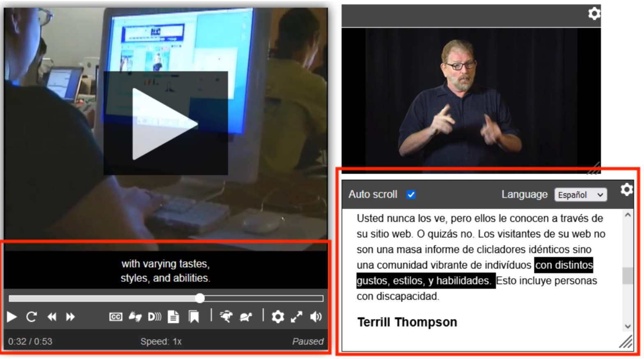This screenshot has width=644, height=359.
Task: Click the transcript scrollbar down arrow
Action: pos(628,327)
